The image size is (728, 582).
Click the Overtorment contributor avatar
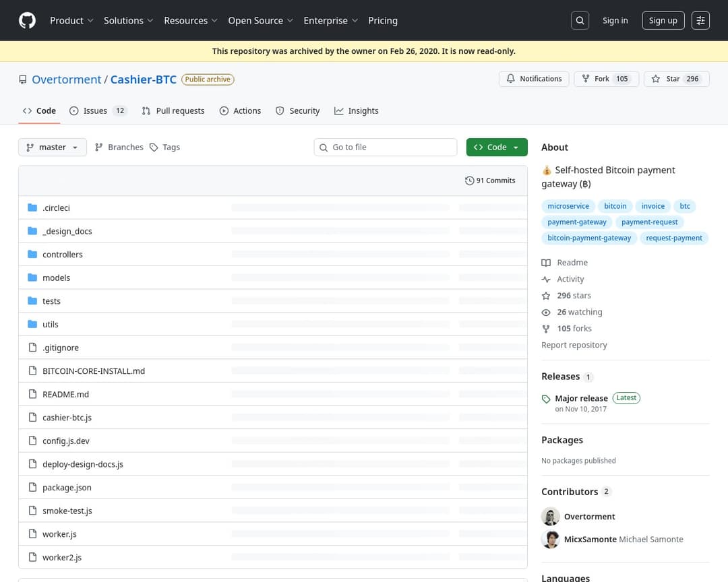point(551,517)
